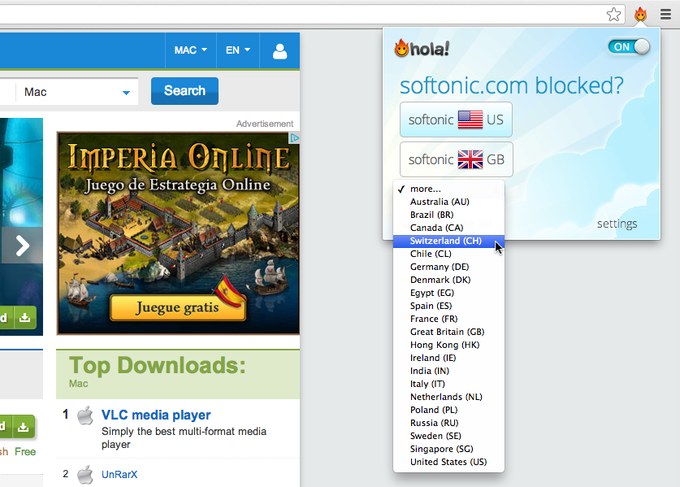The image size is (680, 487).
Task: Click the AdChoices icon on the ad
Action: (x=294, y=138)
